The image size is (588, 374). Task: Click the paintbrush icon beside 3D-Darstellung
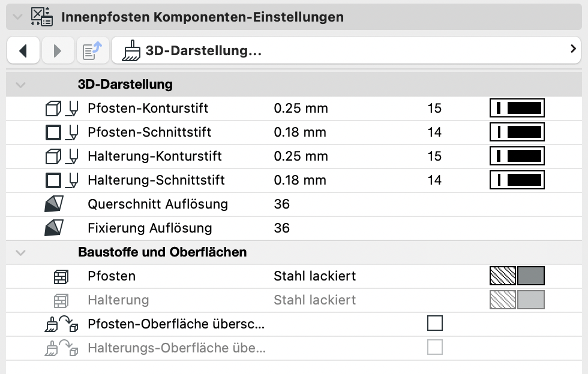pyautogui.click(x=131, y=50)
